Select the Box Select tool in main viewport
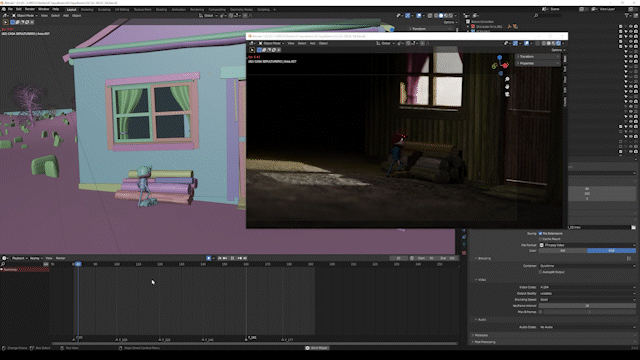Image resolution: width=640 pixels, height=360 pixels. (5, 22)
